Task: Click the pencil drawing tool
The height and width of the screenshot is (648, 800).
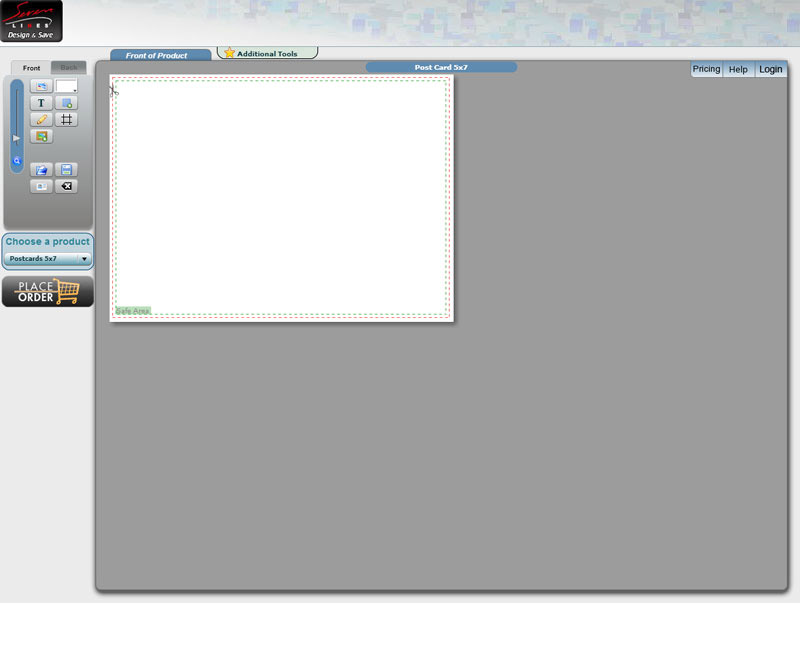Action: (x=41, y=120)
